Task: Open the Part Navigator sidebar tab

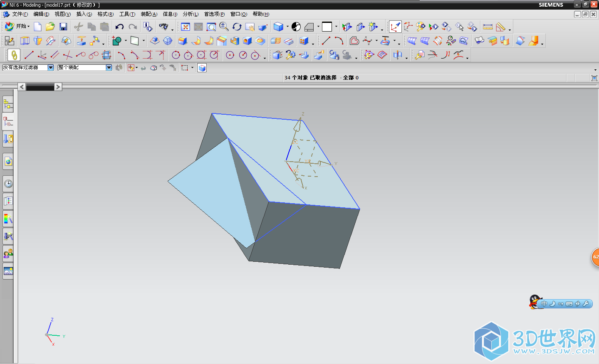Action: click(x=8, y=122)
